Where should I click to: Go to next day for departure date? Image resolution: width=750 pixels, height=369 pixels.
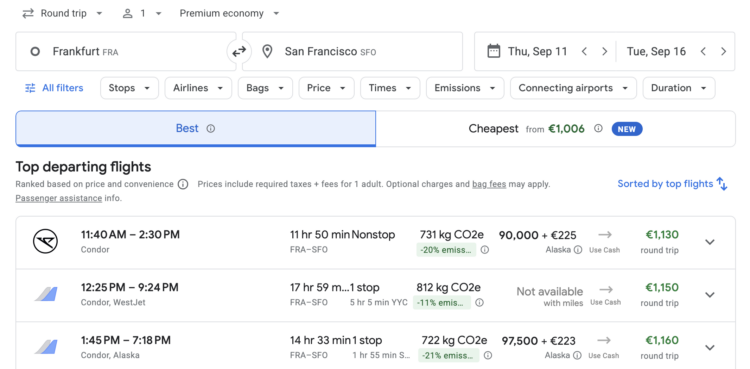[x=605, y=52]
